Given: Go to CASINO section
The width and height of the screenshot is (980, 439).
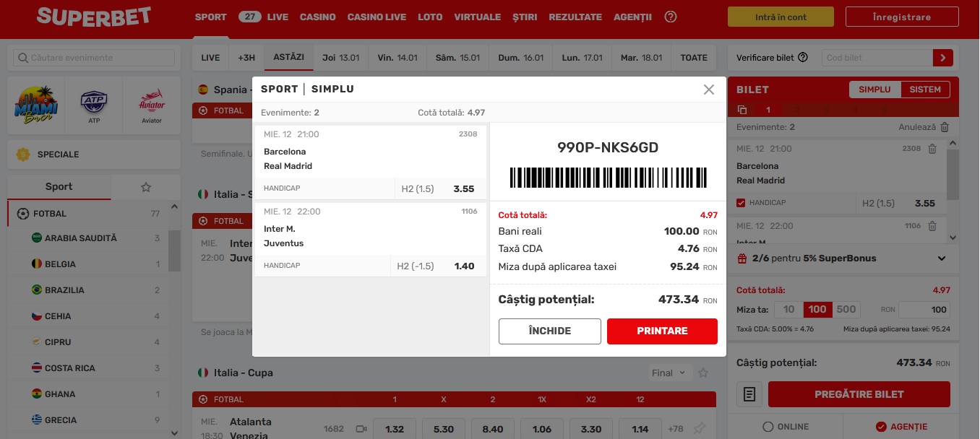Looking at the screenshot, I should [x=318, y=17].
